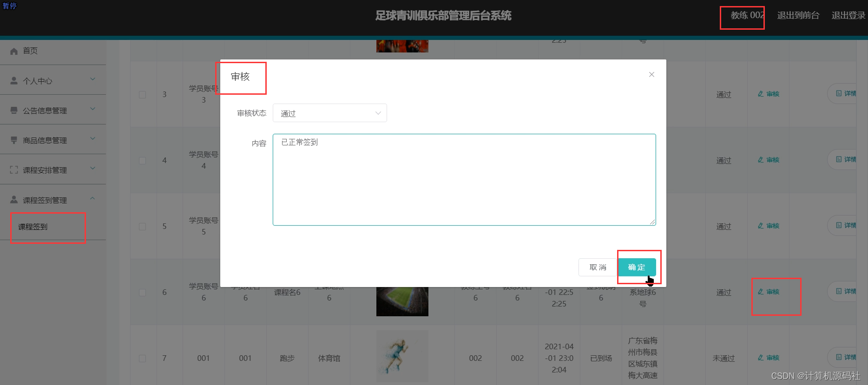Click the 详情 icon in row 7
The height and width of the screenshot is (385, 868).
pos(839,357)
